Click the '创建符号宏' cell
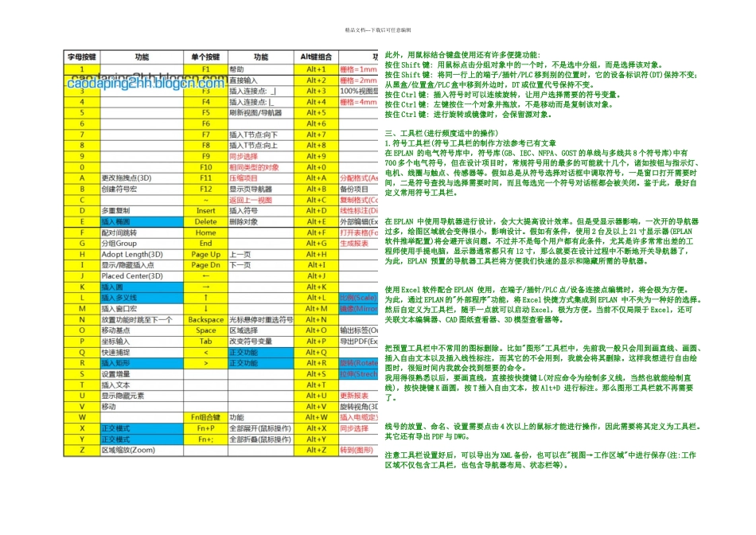The width and height of the screenshot is (756, 535). coord(142,189)
